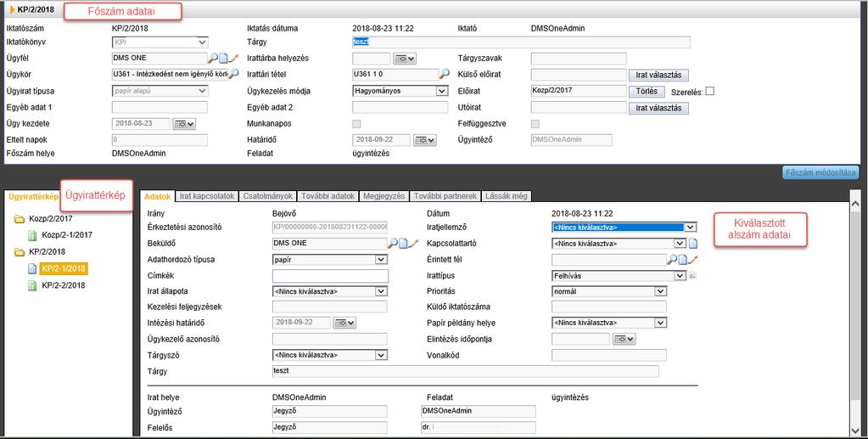Screen dimensions: 868x439
Task: Click the orange triangle beside KP/2/2018 header
Action: (x=13, y=9)
